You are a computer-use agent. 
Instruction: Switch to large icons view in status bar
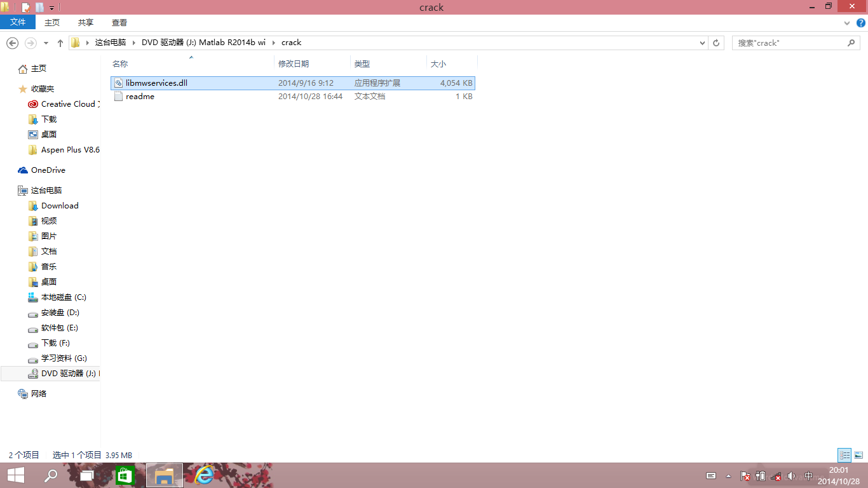[x=858, y=455]
